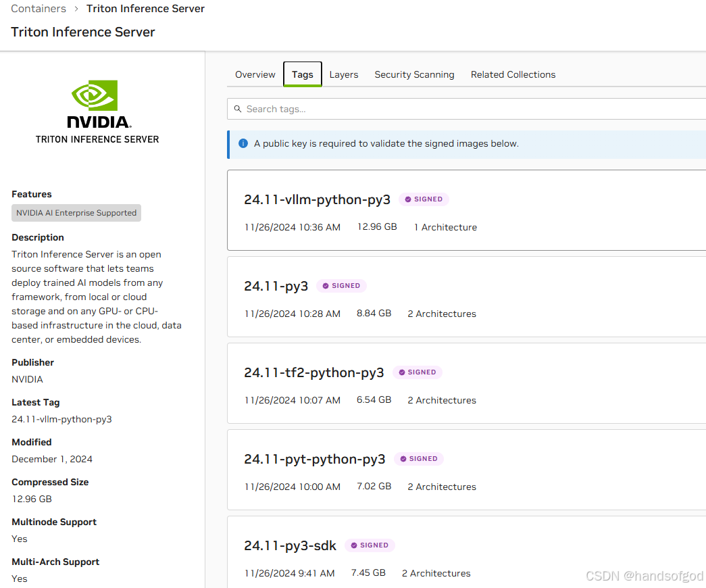Open the 24.11-pyt-python-py3 tag title
Screen dimensions: 706x588
315,459
